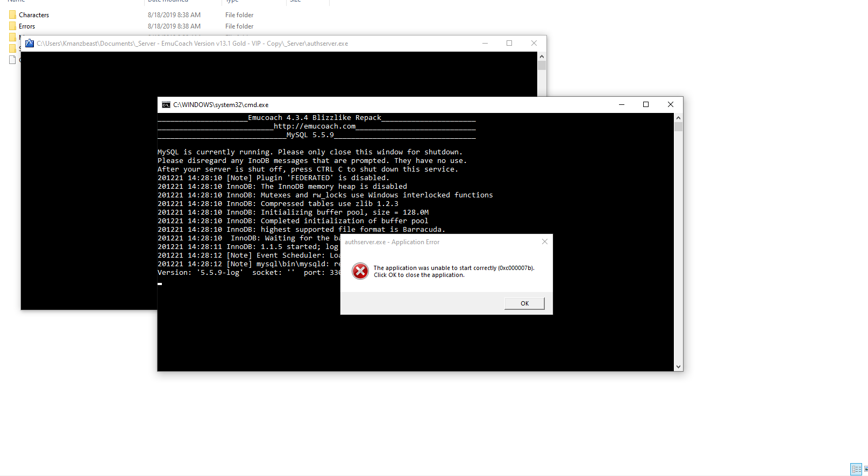868x476 pixels.
Task: Click the error message text 0xc000007b
Action: (516, 268)
